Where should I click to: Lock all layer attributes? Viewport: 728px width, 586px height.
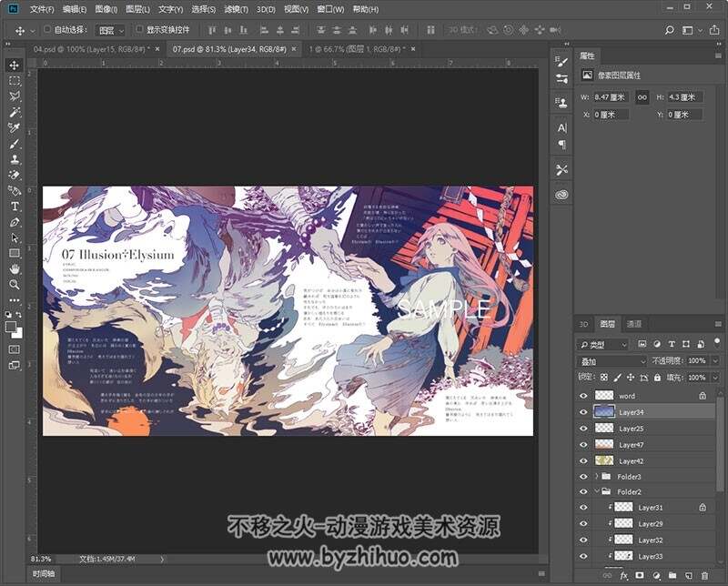(657, 378)
